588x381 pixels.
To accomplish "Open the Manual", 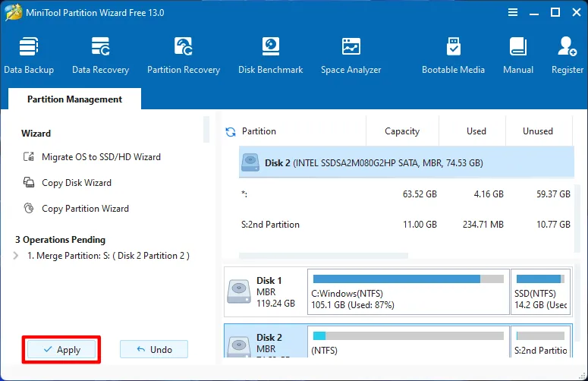I will click(x=518, y=55).
